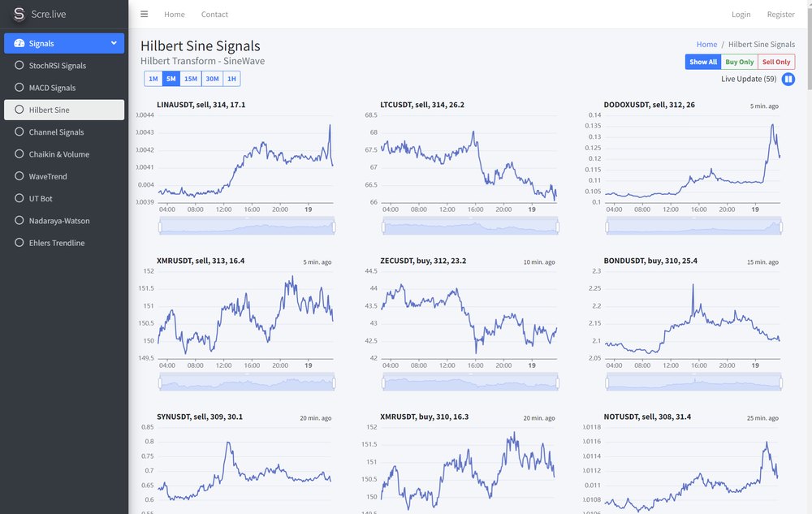Click the LINAUSDT chart range slider
812x514 pixels.
[246, 227]
